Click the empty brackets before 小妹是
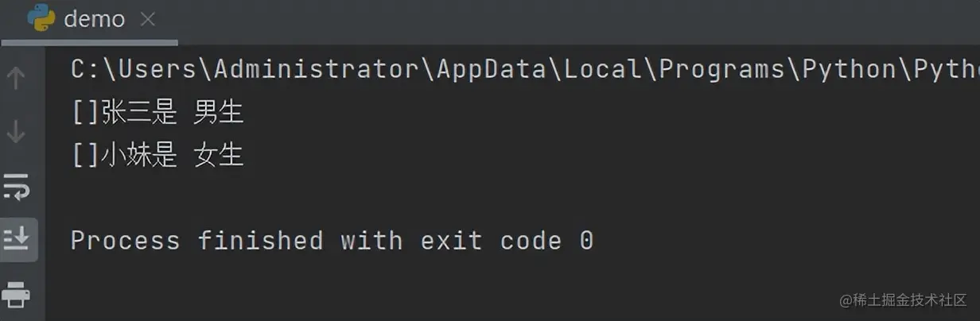 coord(86,155)
